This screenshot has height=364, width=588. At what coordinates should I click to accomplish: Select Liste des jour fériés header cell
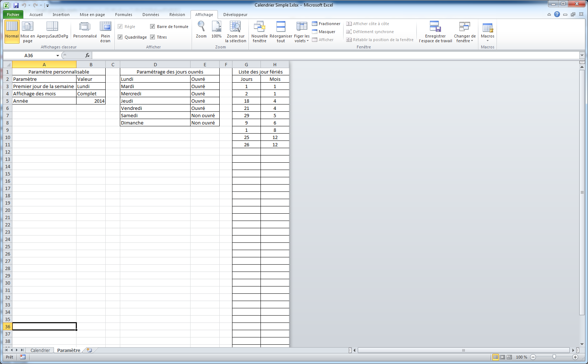tap(260, 72)
